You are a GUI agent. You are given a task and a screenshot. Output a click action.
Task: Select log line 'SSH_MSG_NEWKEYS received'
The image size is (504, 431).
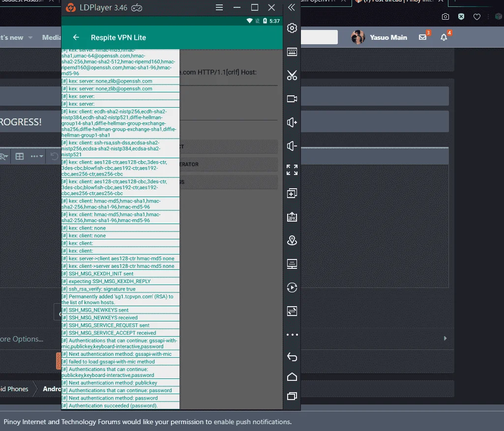tap(120, 317)
